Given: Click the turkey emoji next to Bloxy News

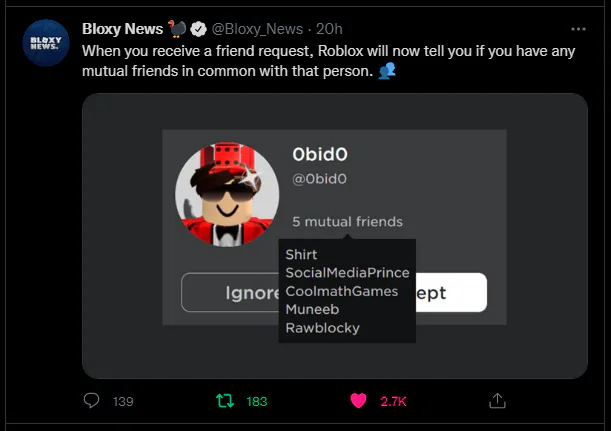Looking at the screenshot, I should (x=178, y=29).
